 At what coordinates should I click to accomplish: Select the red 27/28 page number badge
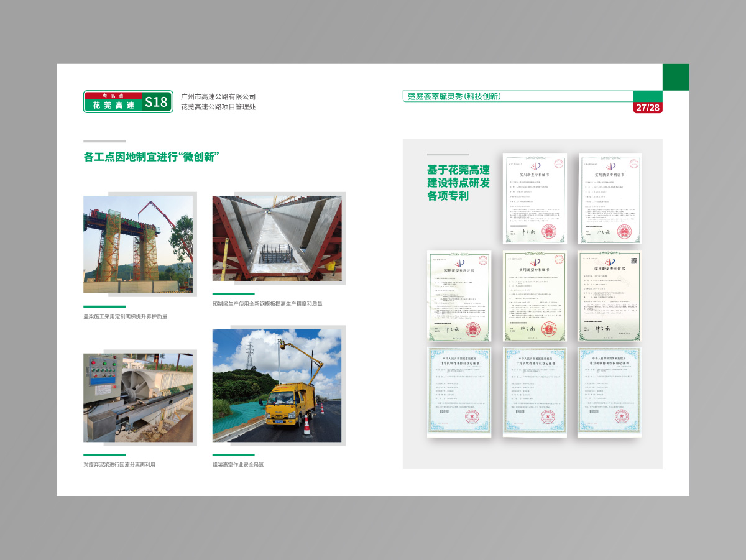647,108
